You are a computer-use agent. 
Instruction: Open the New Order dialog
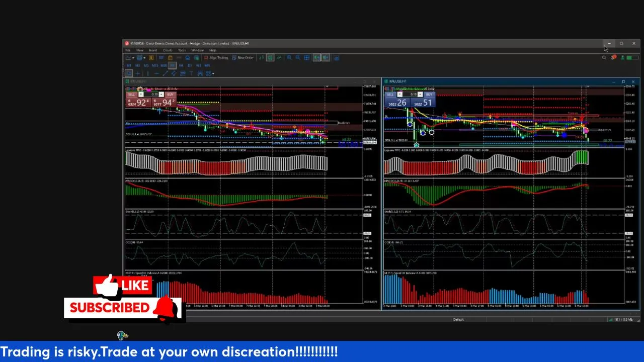tap(243, 58)
